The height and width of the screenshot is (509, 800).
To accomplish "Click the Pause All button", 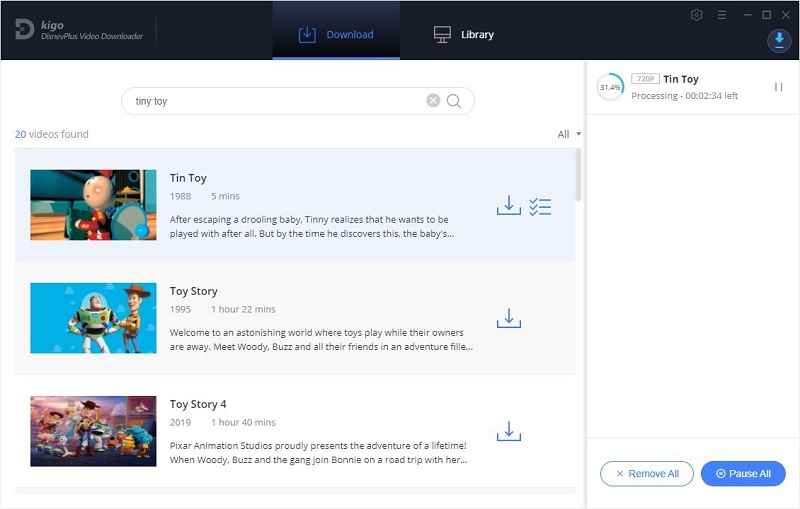I will click(743, 473).
